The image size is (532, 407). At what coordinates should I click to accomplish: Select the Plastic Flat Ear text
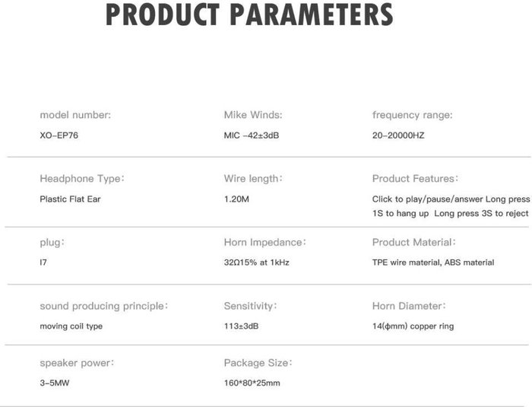pyautogui.click(x=70, y=199)
